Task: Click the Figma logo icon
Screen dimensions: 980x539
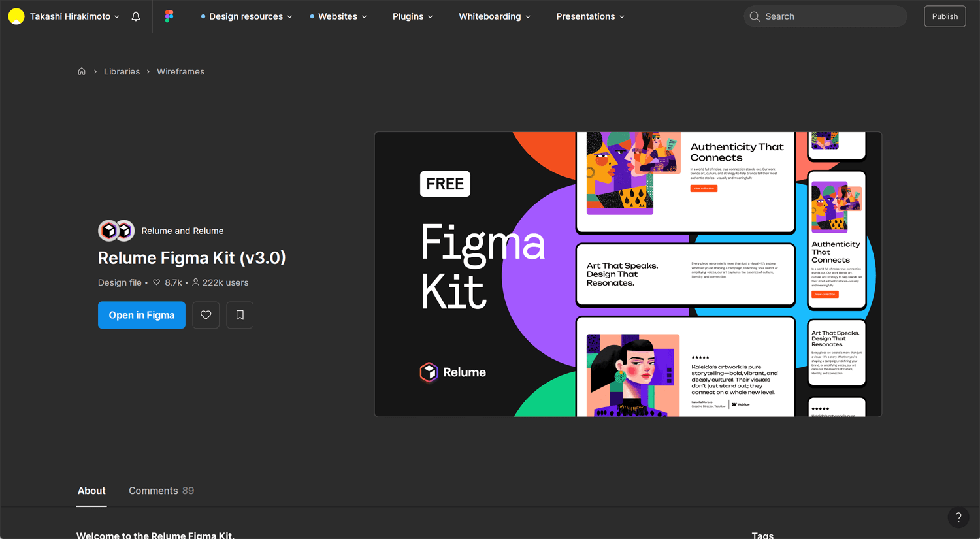Action: point(169,16)
